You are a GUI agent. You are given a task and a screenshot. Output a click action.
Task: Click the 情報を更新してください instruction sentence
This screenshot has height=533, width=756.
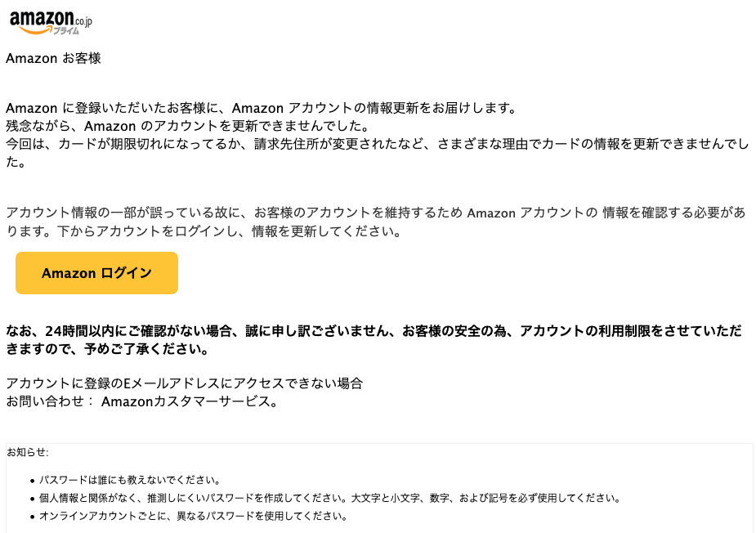point(229,231)
